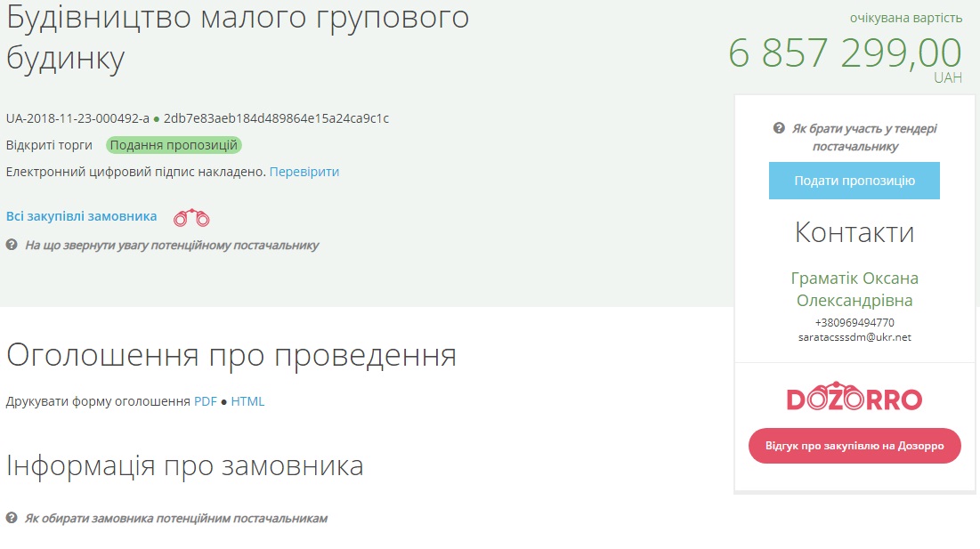Click the 'Подання пропозицій' status badge
Viewport: 980px width, 549px height.
(x=174, y=145)
